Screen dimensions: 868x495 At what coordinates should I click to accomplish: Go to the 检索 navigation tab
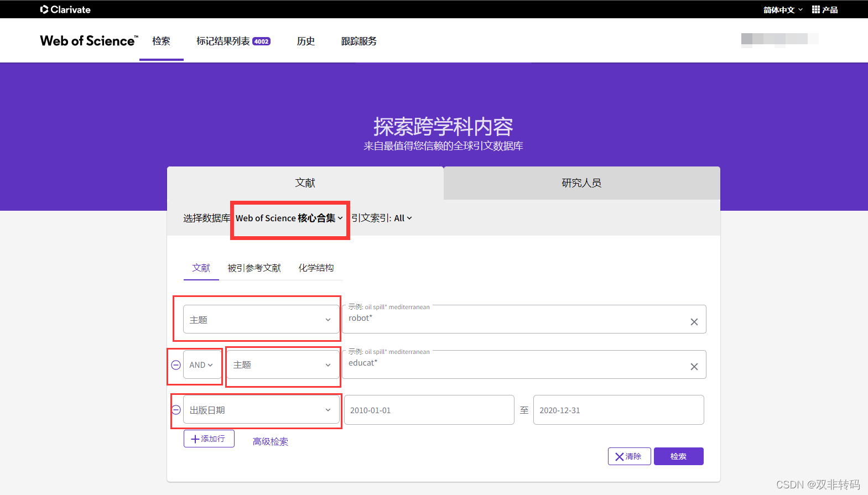(162, 41)
